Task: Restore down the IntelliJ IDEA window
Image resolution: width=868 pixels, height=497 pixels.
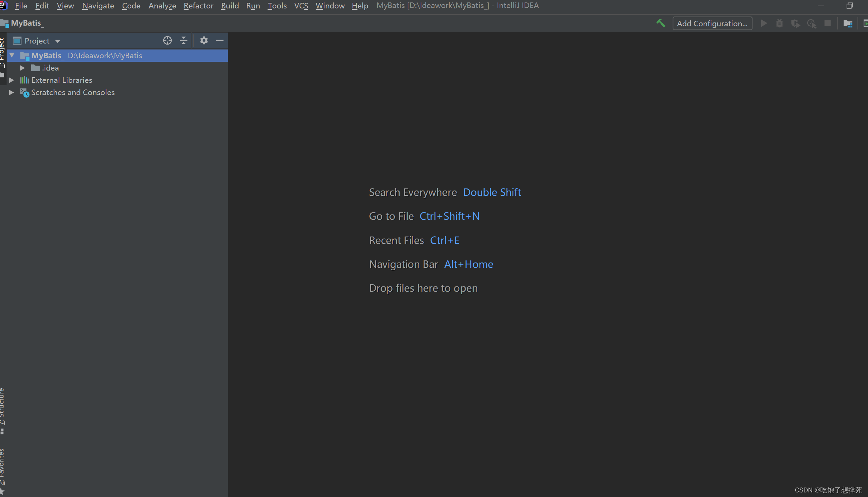Action: [849, 6]
